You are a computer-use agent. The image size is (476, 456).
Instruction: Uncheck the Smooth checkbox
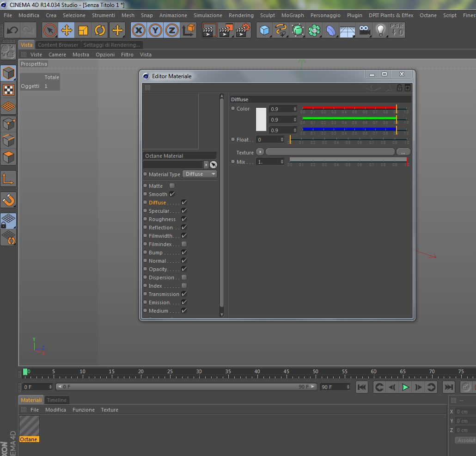pos(172,194)
